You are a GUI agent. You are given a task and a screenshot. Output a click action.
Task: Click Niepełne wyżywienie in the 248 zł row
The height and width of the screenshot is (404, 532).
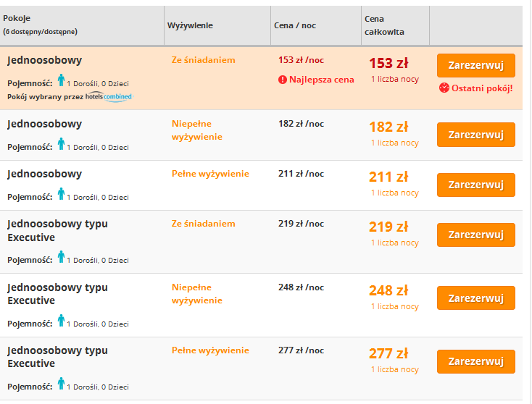(197, 294)
